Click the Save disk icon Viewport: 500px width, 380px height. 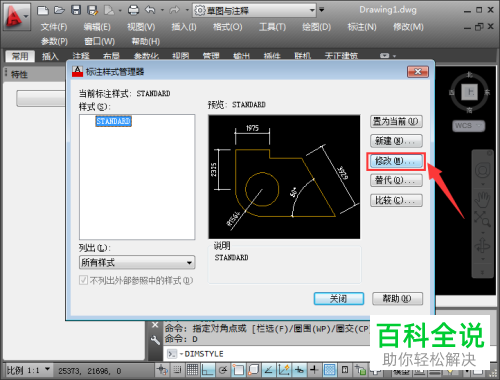[76, 10]
